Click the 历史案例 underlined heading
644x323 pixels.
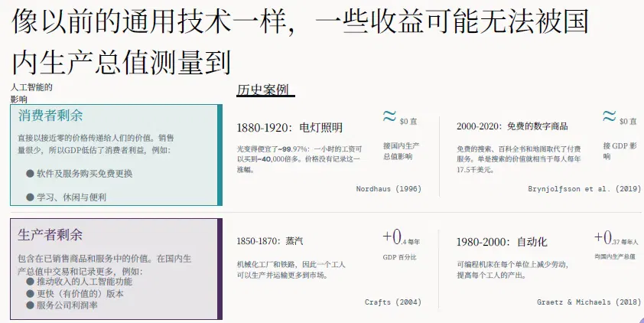(x=265, y=90)
